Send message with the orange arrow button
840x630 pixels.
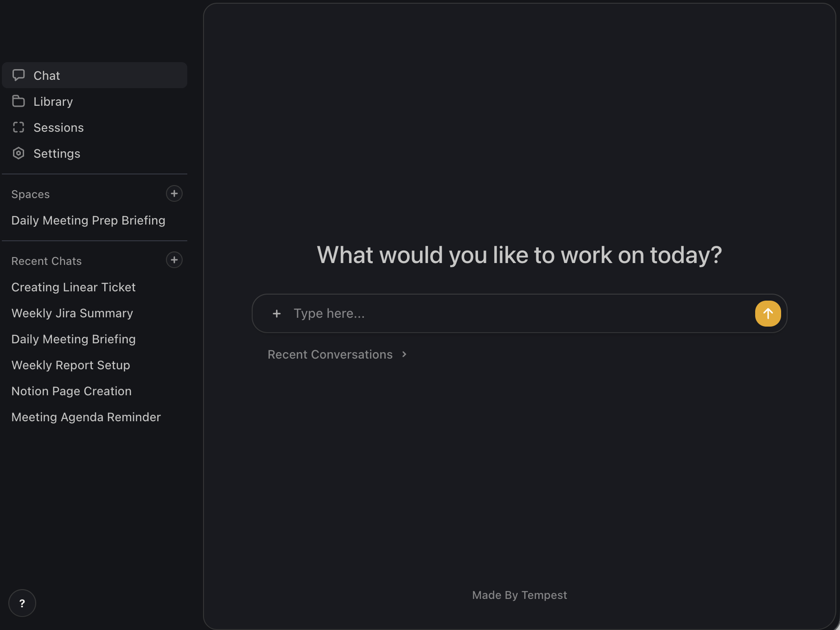click(x=767, y=313)
